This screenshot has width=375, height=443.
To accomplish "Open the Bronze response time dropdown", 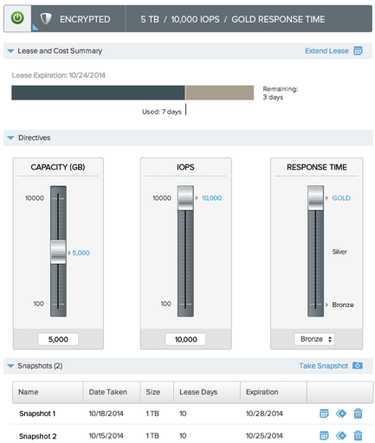I will [x=315, y=339].
